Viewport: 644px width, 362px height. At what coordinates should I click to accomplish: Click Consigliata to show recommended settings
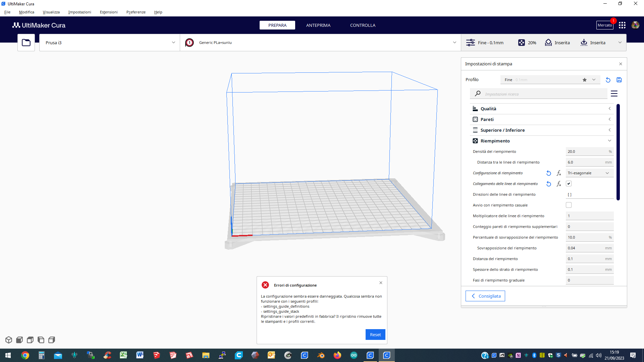tap(485, 296)
